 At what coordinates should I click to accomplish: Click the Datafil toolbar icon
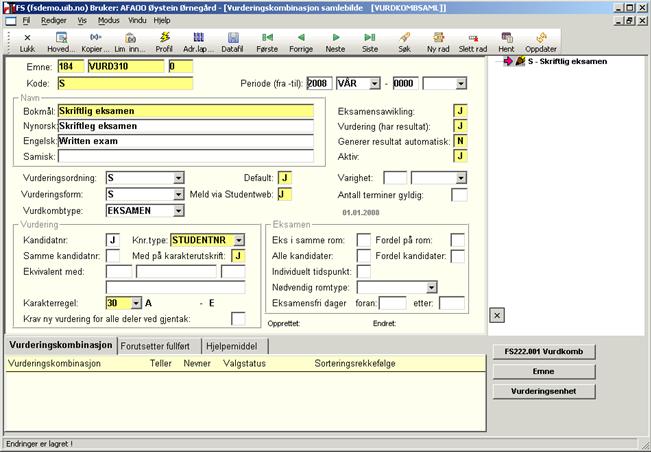(x=232, y=41)
